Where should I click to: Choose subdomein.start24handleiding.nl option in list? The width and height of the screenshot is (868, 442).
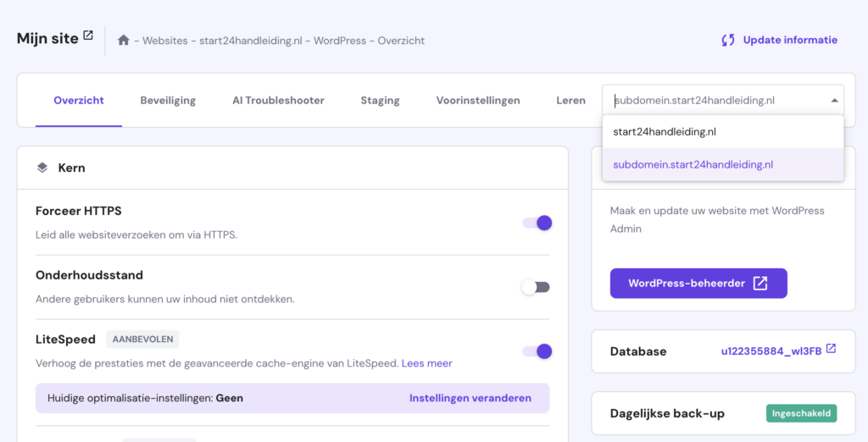coord(693,164)
